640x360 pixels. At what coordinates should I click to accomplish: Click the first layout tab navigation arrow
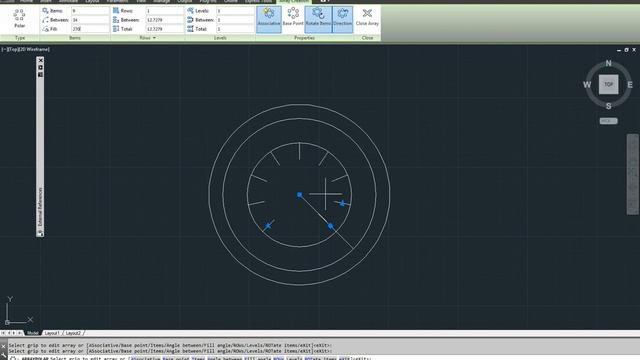coord(3,333)
